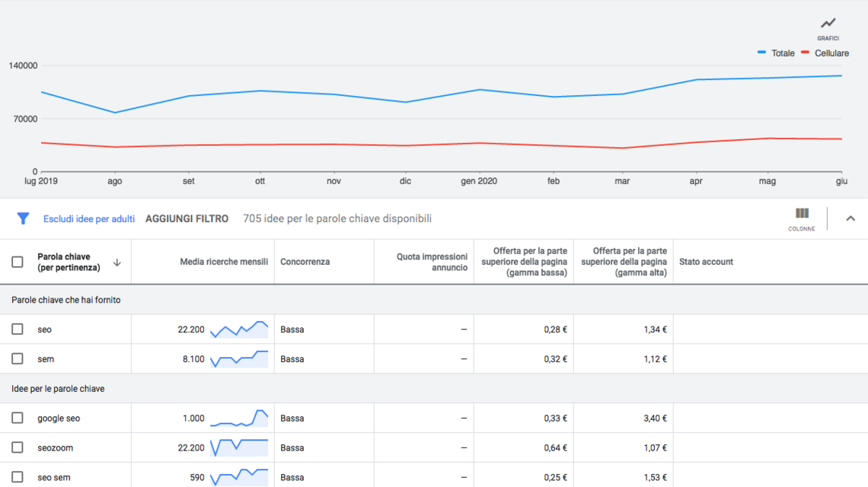
Task: Sort by the Concorrenza column header
Action: pyautogui.click(x=305, y=262)
